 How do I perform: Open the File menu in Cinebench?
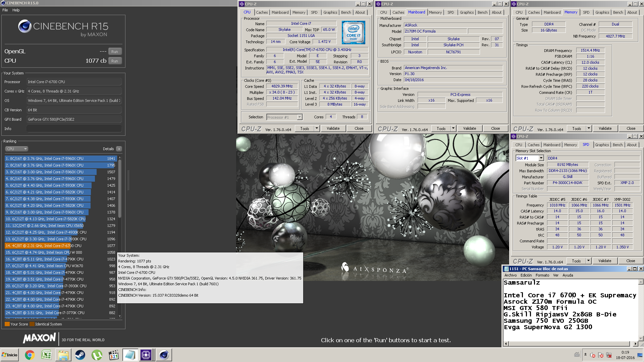[5, 10]
